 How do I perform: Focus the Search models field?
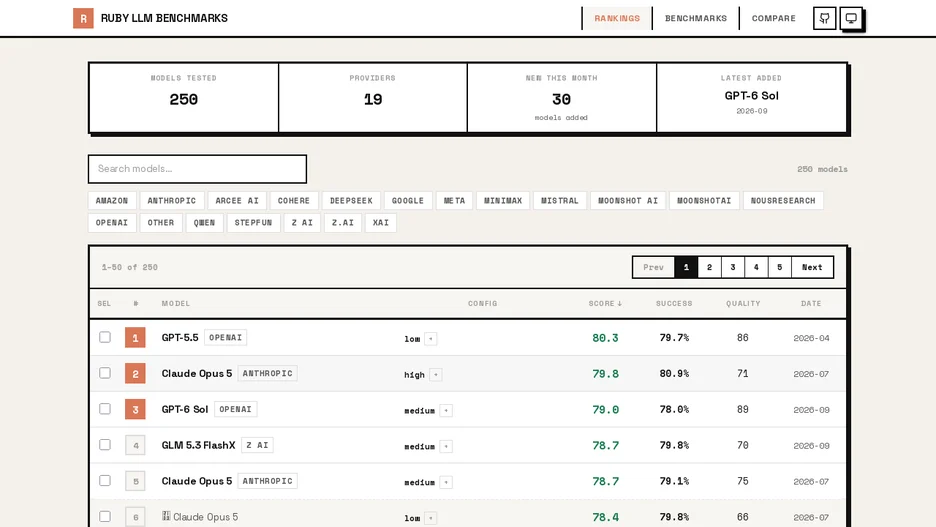pos(197,169)
